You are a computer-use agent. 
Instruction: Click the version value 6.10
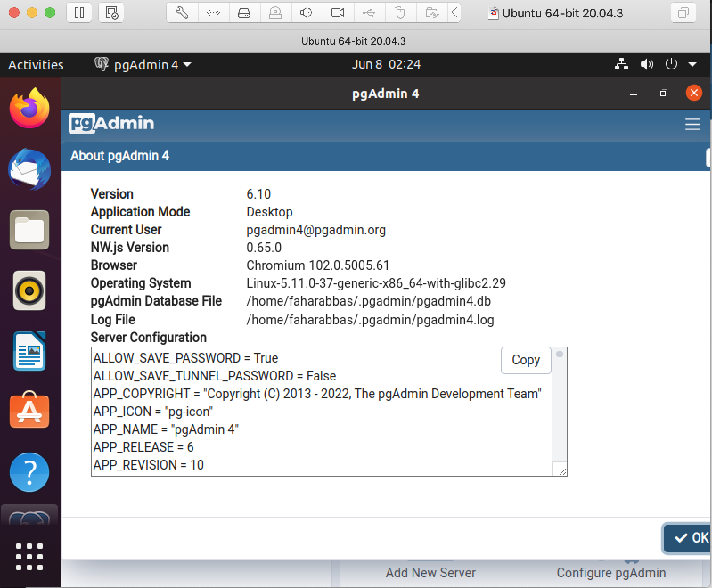[x=258, y=194]
